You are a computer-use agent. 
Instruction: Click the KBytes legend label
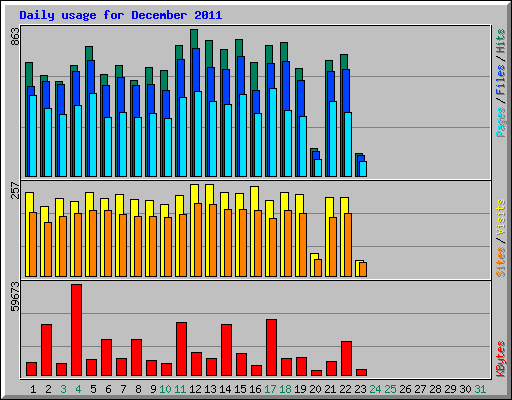coord(501,359)
